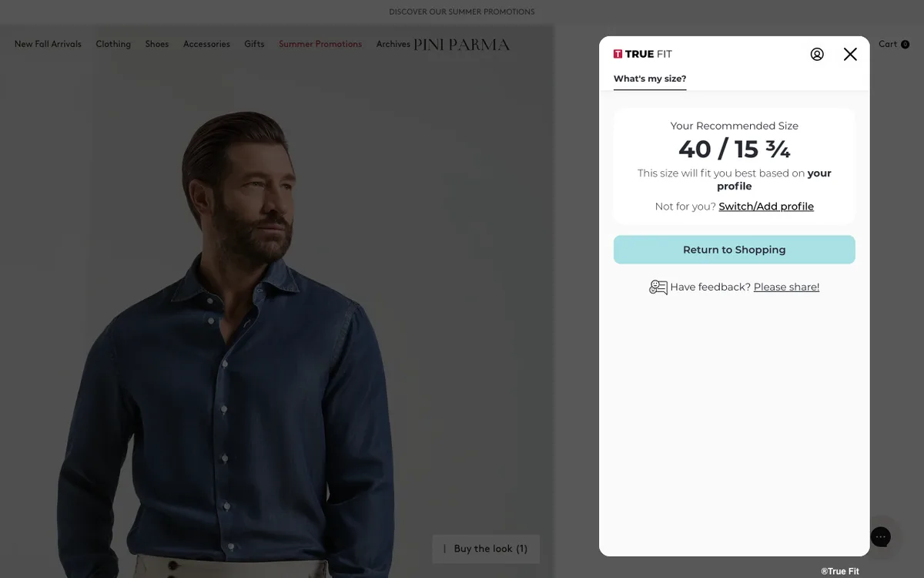924x578 pixels.
Task: Open the chat support bubble icon
Action: pyautogui.click(x=881, y=536)
